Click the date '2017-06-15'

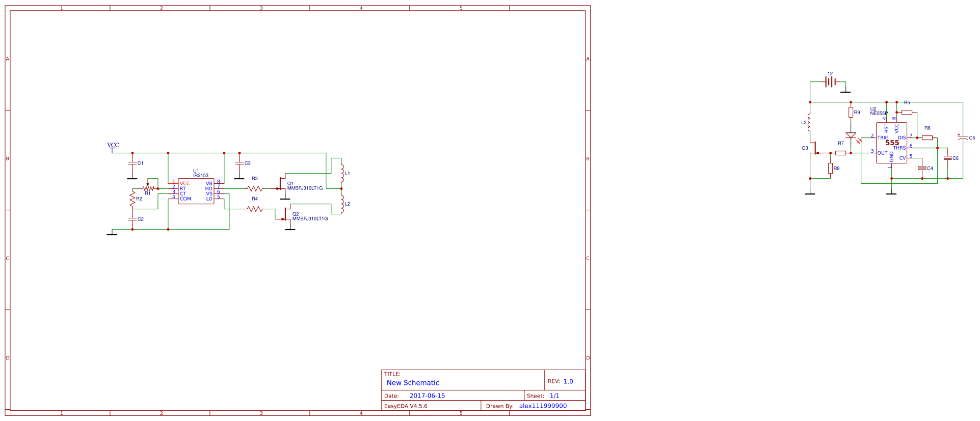427,396
